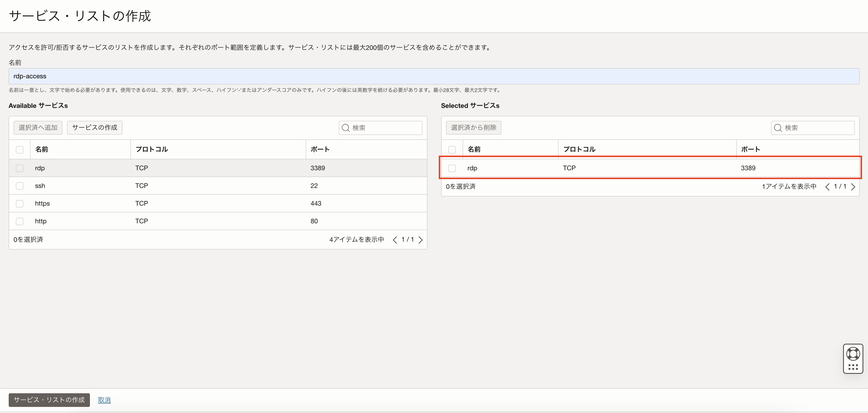This screenshot has height=413, width=868.
Task: Check the https service checkbox
Action: [x=19, y=204]
